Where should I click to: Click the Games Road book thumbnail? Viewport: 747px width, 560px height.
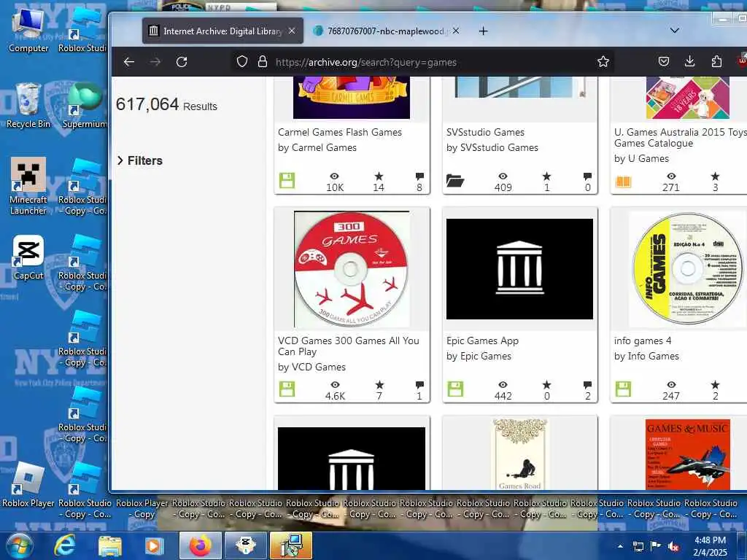pos(519,454)
